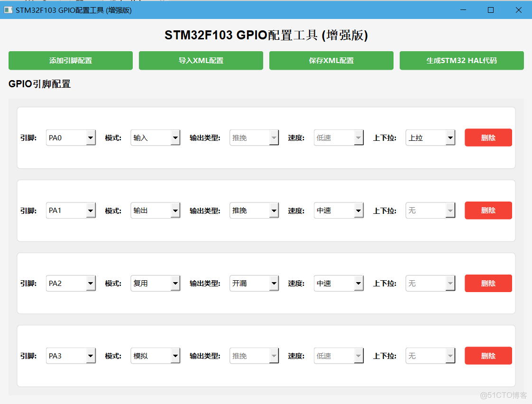Close the GPIO配置工具 window
This screenshot has height=404, width=532.
point(518,10)
